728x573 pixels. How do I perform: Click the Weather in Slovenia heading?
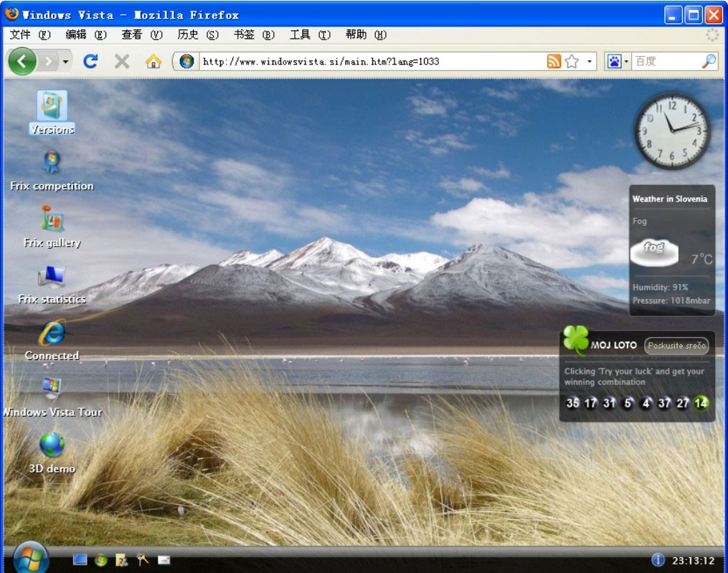click(x=669, y=199)
